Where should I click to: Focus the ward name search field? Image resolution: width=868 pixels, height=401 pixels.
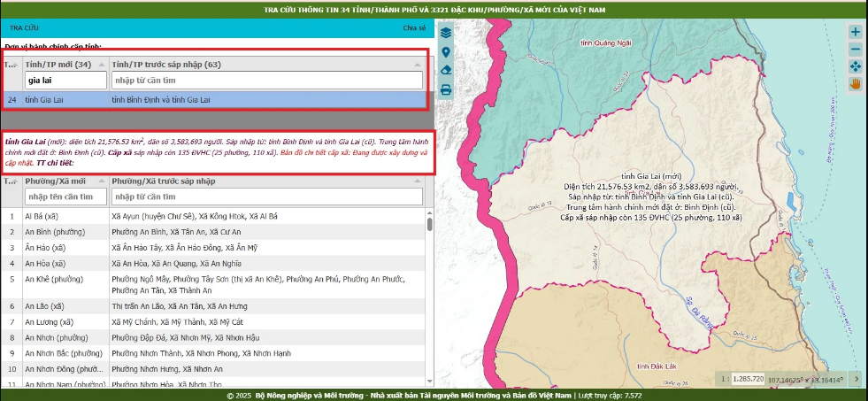click(65, 197)
